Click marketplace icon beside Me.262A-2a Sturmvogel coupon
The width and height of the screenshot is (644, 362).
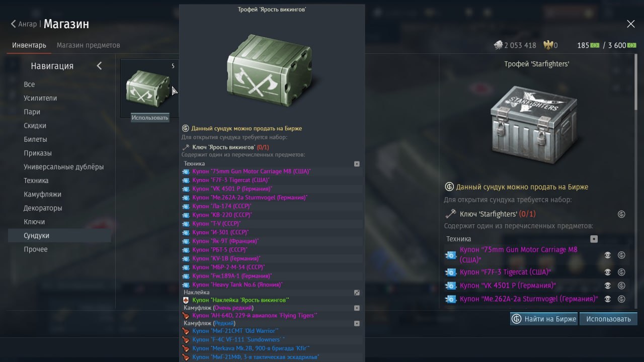click(621, 299)
